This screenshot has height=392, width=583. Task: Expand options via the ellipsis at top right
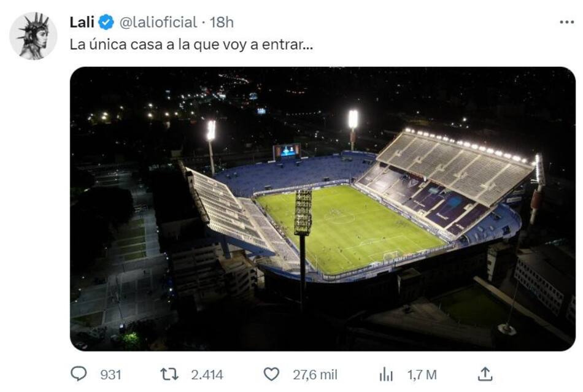click(566, 20)
